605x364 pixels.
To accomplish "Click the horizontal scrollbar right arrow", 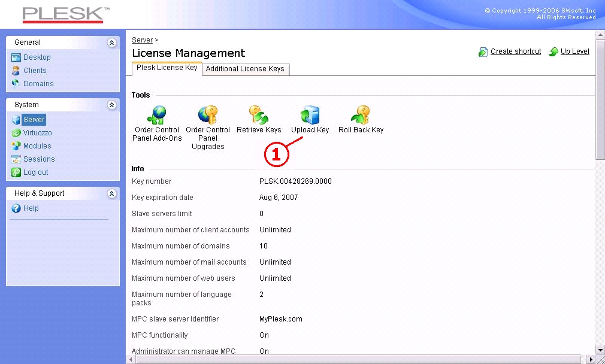I will coord(590,359).
